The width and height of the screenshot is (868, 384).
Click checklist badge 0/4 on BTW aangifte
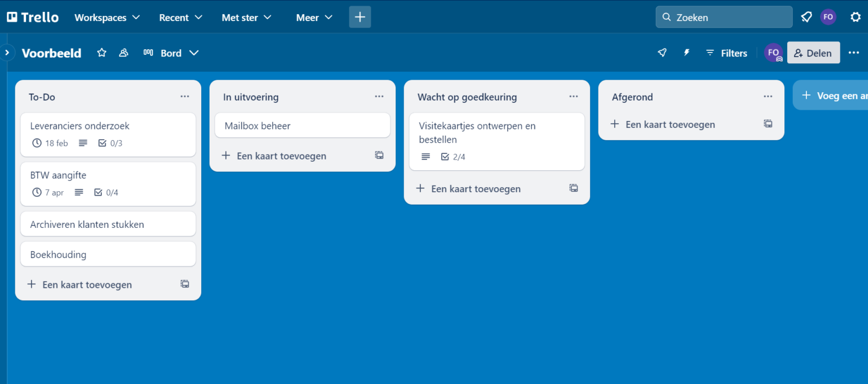pyautogui.click(x=106, y=192)
